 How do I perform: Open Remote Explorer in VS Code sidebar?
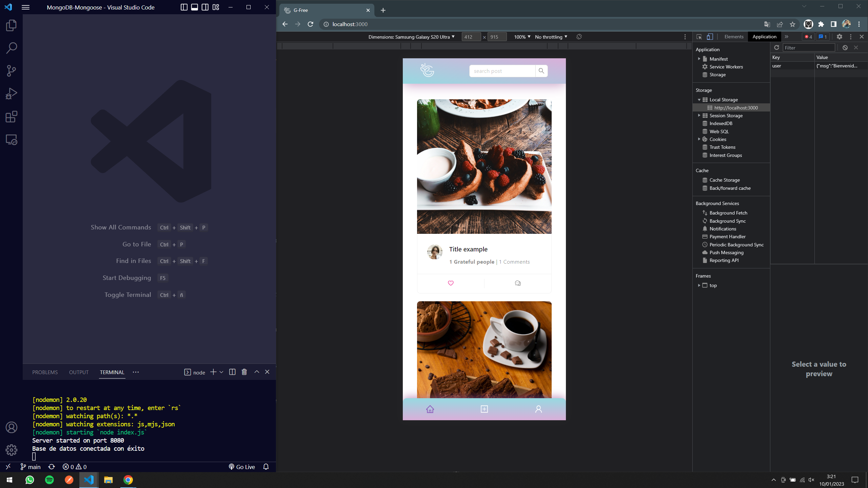click(x=11, y=140)
